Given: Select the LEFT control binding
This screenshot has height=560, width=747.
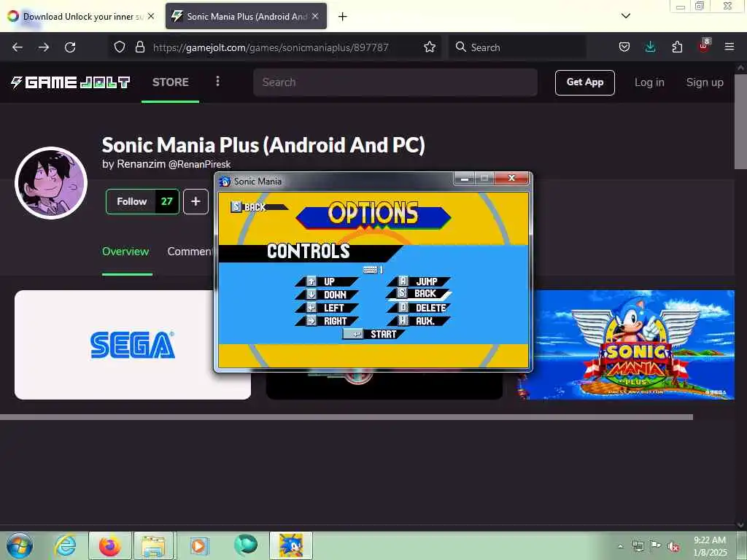Looking at the screenshot, I should pos(326,308).
